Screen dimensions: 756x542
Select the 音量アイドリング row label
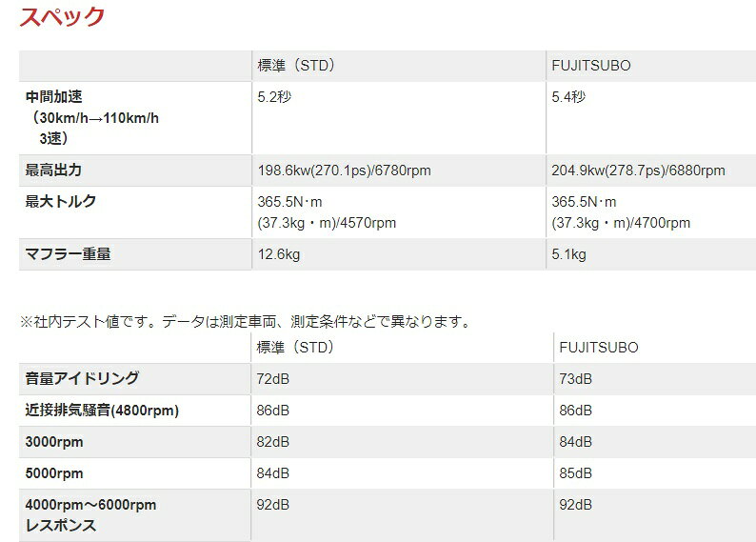coord(82,379)
